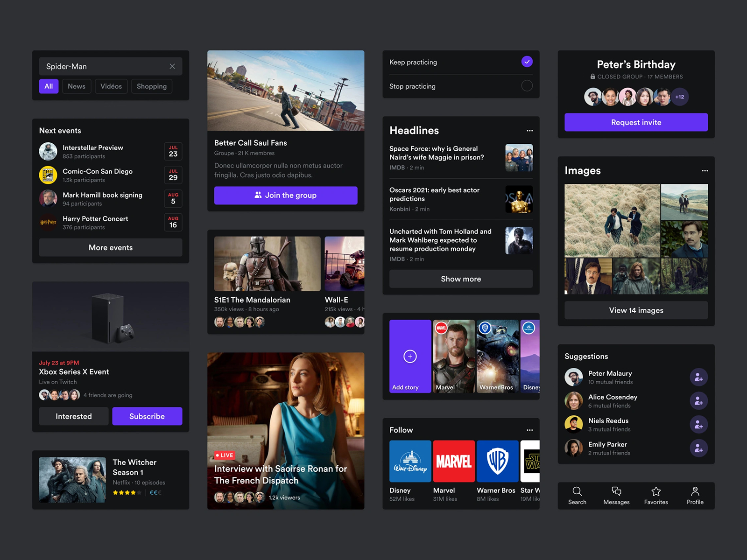Click Jul 23 date badge for Interstellar
Screen dimensions: 747x560
click(173, 152)
